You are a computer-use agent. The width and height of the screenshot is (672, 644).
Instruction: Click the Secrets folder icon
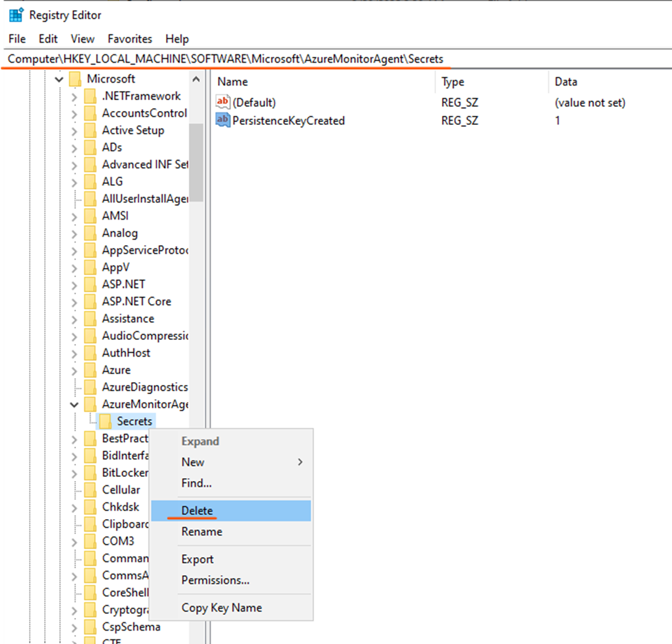pyautogui.click(x=105, y=422)
